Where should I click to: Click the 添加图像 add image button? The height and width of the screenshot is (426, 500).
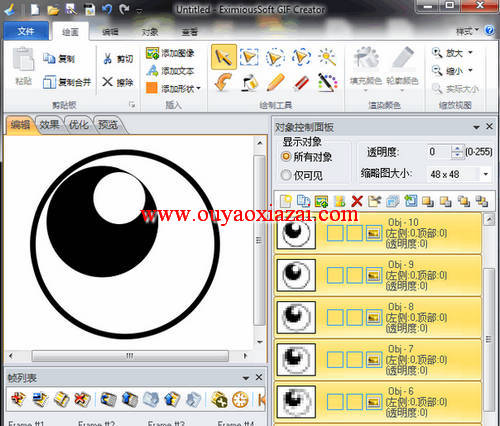(170, 53)
